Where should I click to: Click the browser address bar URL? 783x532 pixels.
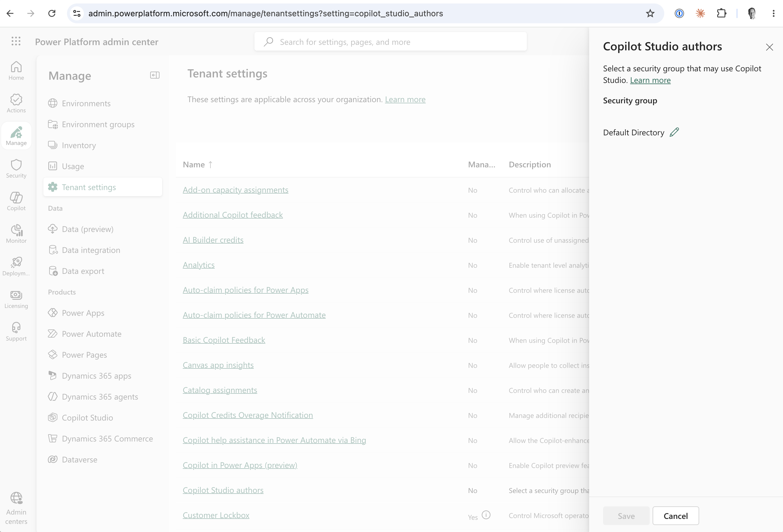click(x=265, y=13)
